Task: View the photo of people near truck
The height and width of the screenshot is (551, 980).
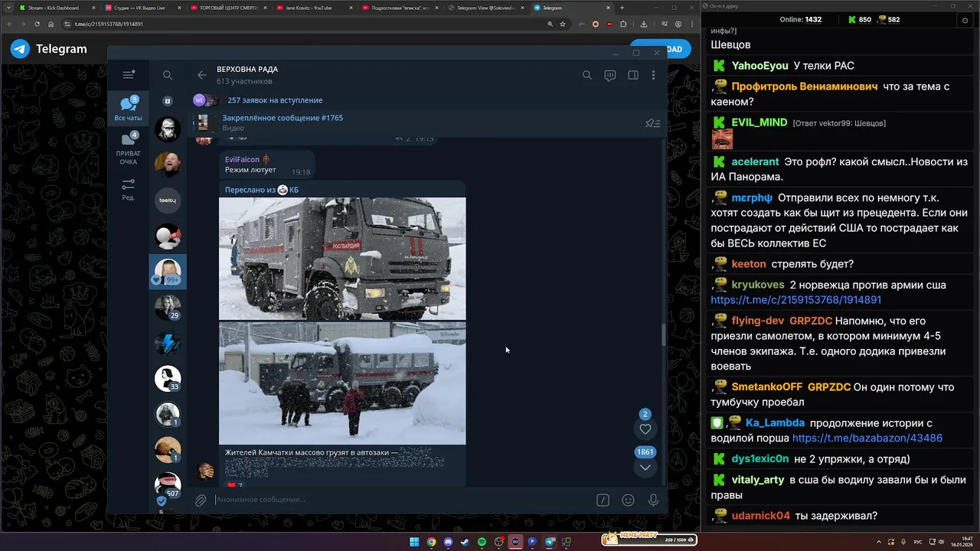Action: pyautogui.click(x=342, y=383)
